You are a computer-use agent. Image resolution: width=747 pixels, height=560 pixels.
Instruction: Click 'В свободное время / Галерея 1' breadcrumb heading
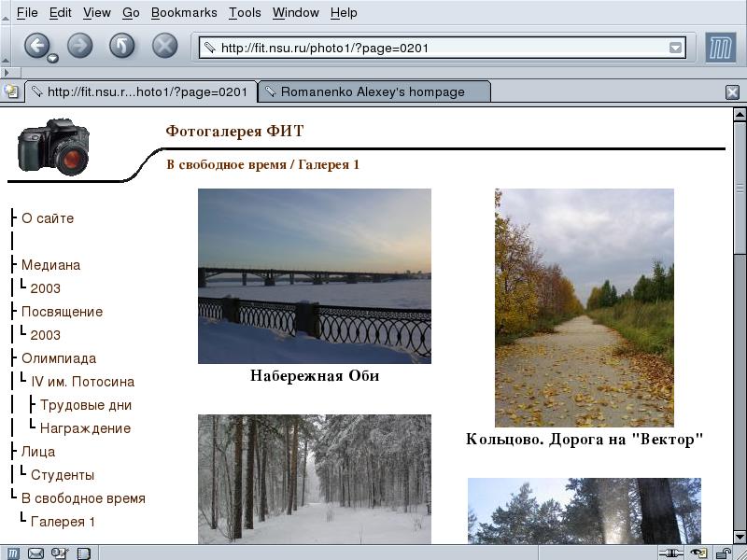click(x=262, y=165)
